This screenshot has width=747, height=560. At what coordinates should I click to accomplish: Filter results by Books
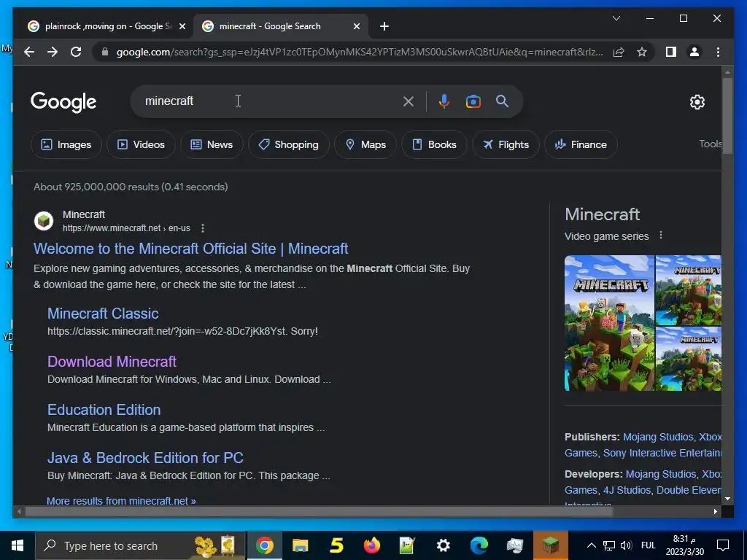click(434, 144)
